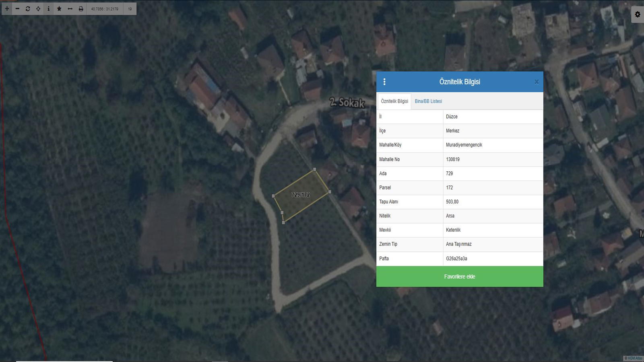Click the 729/172 parcel label on map
The width and height of the screenshot is (644, 362).
[301, 195]
